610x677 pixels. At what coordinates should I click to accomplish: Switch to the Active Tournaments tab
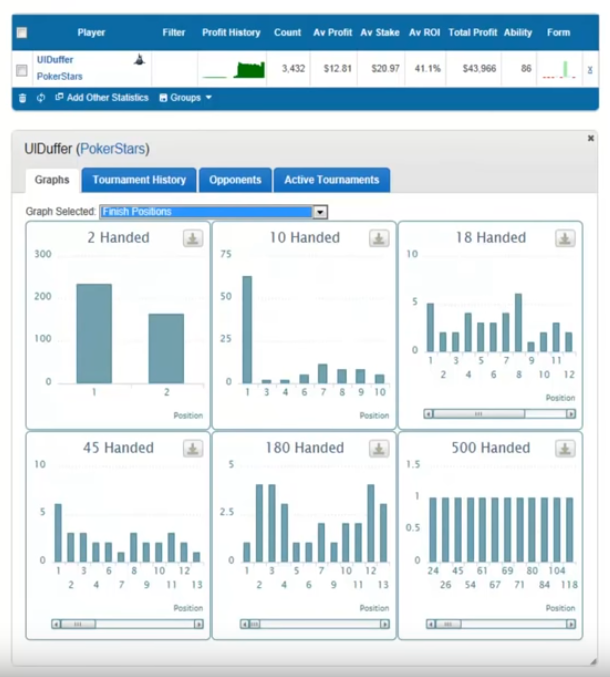click(332, 180)
